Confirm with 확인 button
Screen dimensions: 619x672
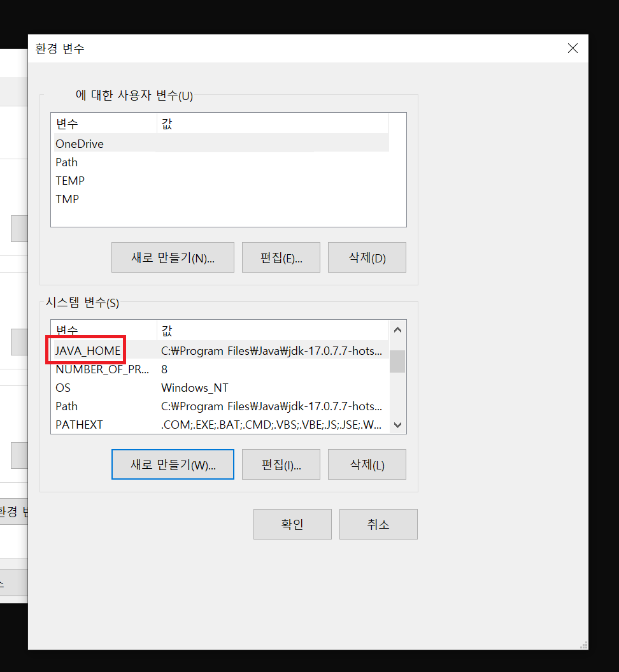(x=292, y=524)
